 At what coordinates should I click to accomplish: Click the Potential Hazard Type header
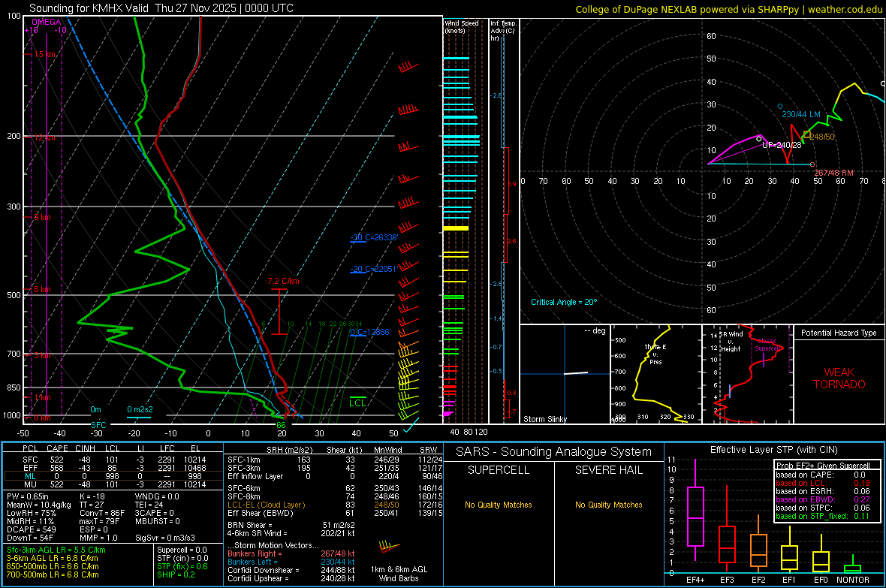(x=839, y=333)
